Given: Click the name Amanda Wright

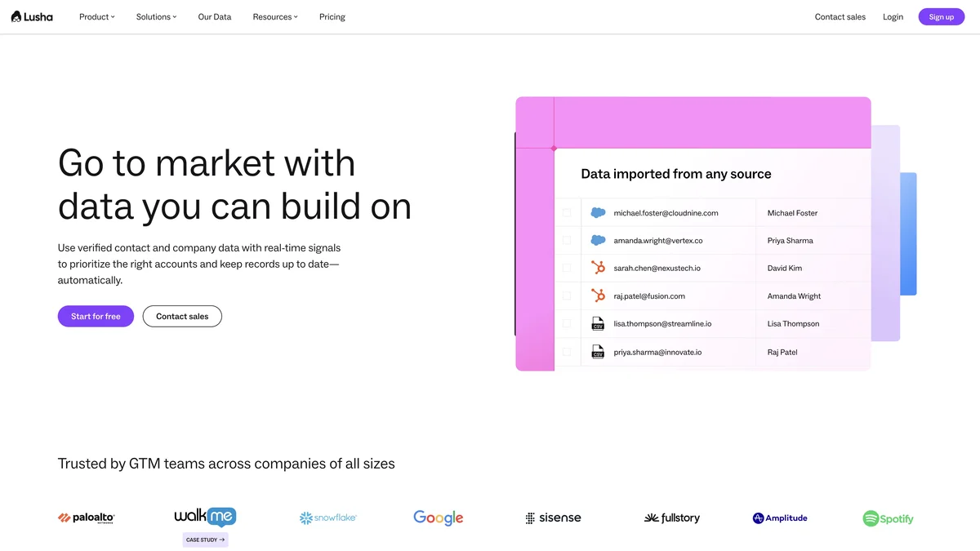Looking at the screenshot, I should (x=794, y=295).
